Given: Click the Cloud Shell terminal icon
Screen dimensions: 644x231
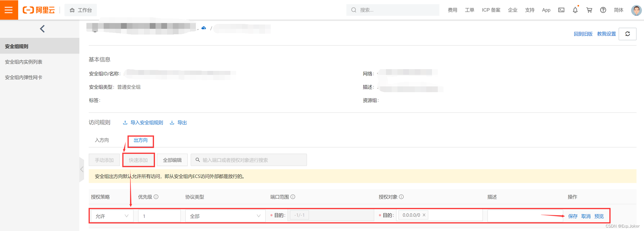Looking at the screenshot, I should click(561, 10).
